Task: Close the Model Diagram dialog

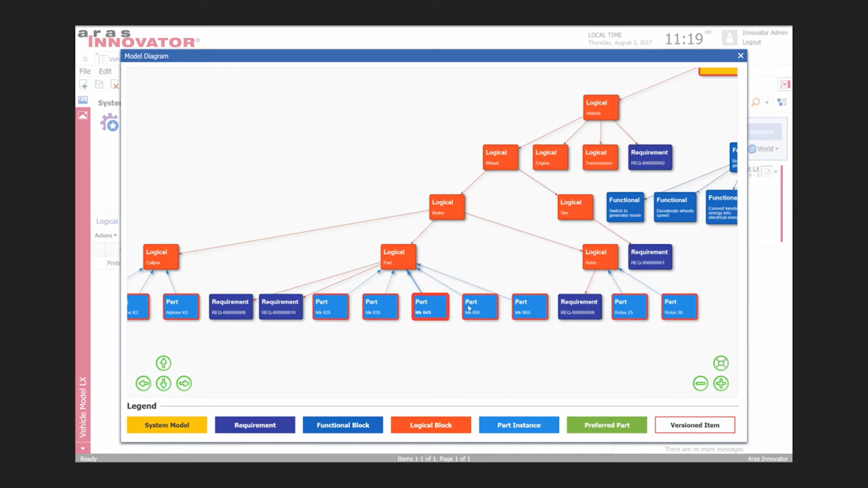Action: click(x=741, y=56)
